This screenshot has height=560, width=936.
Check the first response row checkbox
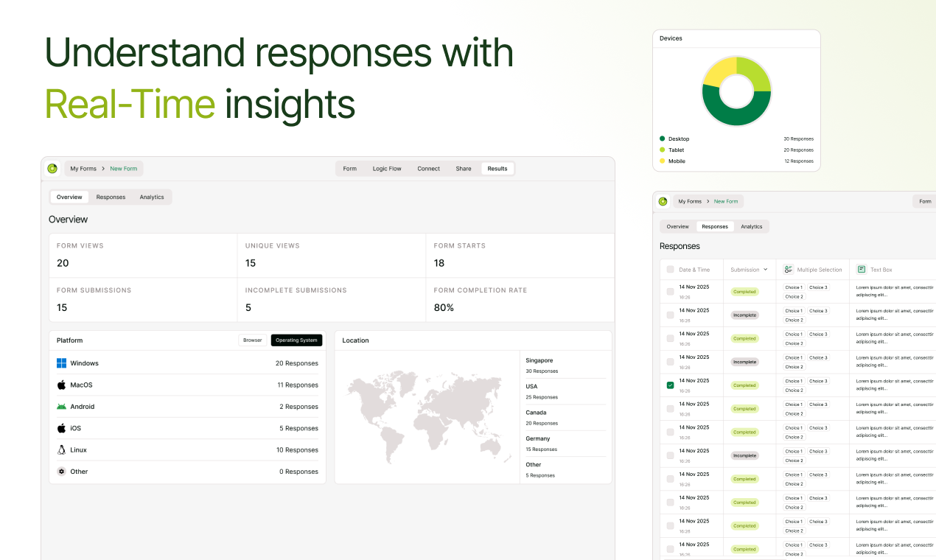tap(670, 291)
